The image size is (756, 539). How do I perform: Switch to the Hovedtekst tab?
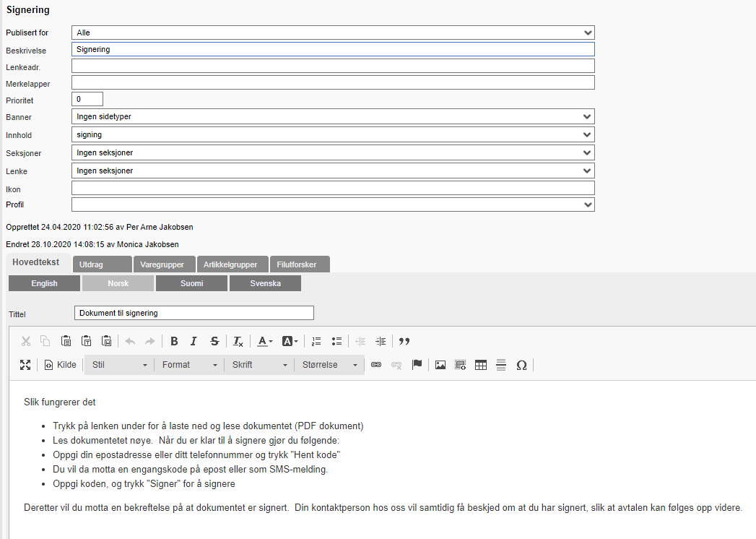[38, 262]
